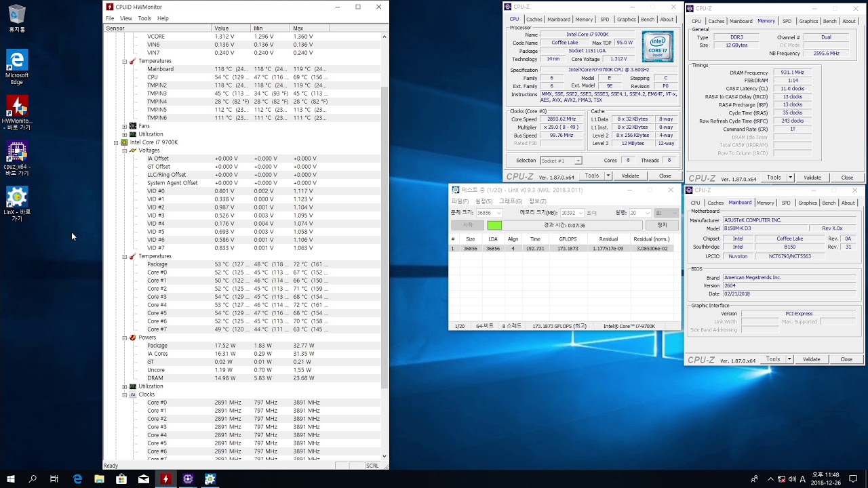Open the volume control in the system tray
The height and width of the screenshot is (488, 868).
791,479
